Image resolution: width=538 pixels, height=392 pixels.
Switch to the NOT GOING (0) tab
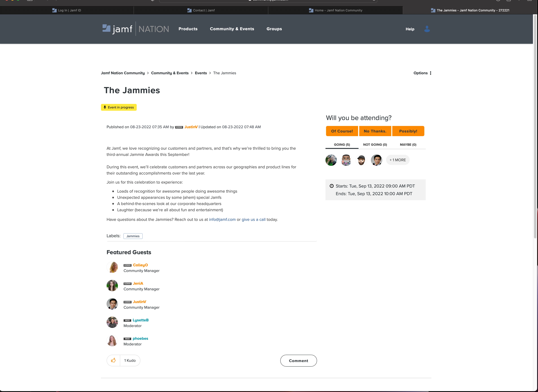[x=375, y=145]
